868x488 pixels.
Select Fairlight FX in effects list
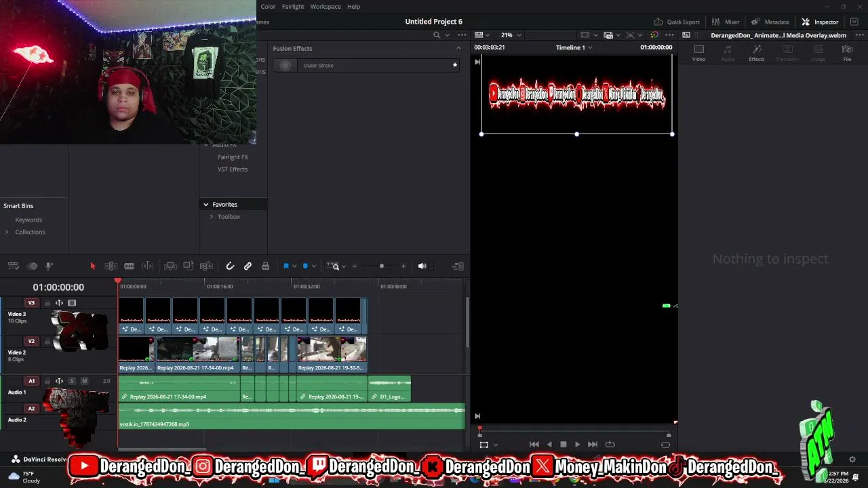(233, 157)
